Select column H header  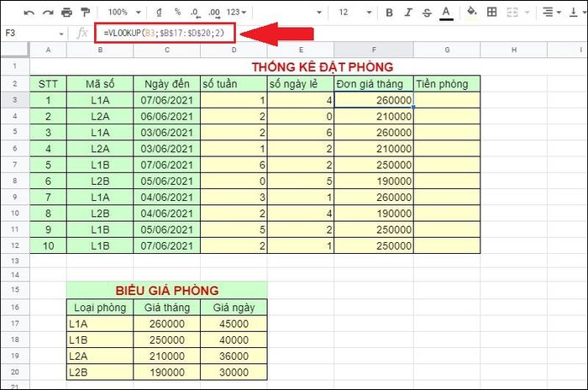click(514, 50)
